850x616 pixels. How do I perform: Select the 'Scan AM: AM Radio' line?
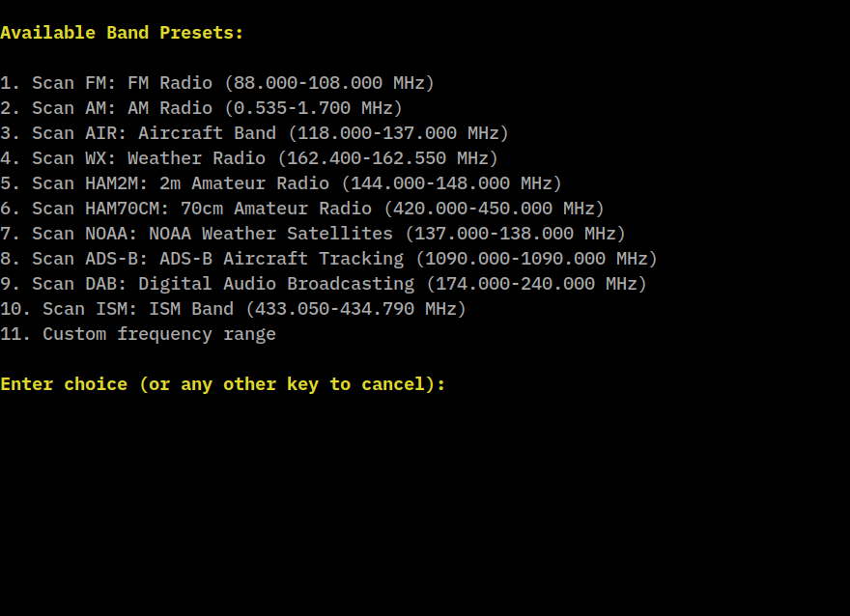pyautogui.click(x=201, y=108)
